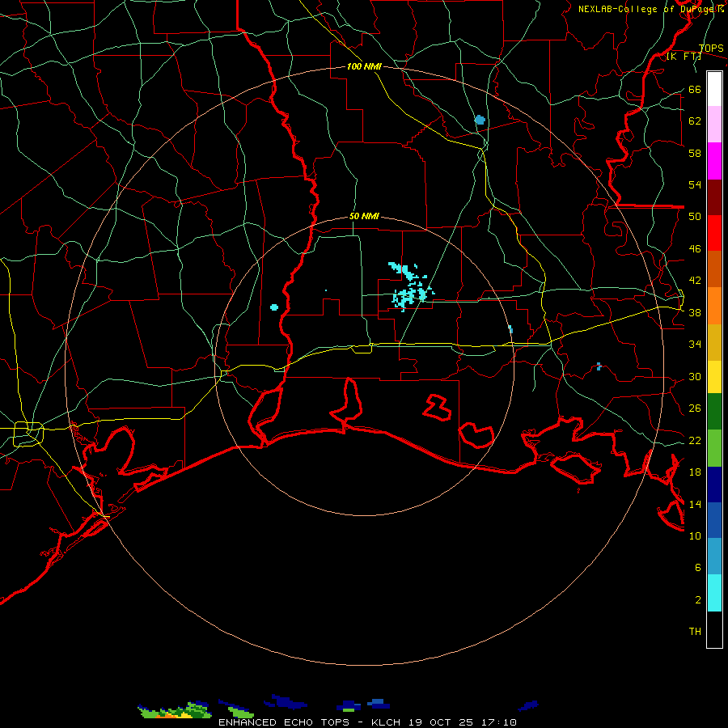Choose the cyan legend swatch

coord(714,593)
